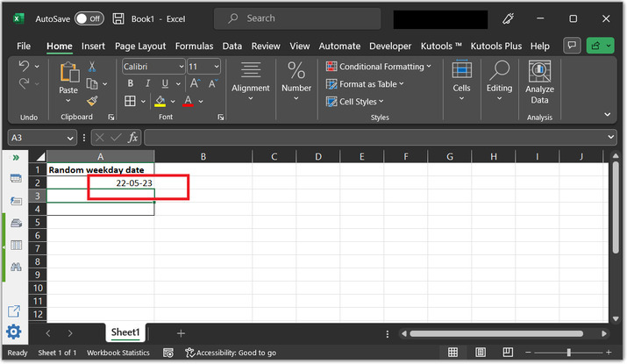
Task: Click the Paste clipboard icon
Action: click(x=69, y=73)
